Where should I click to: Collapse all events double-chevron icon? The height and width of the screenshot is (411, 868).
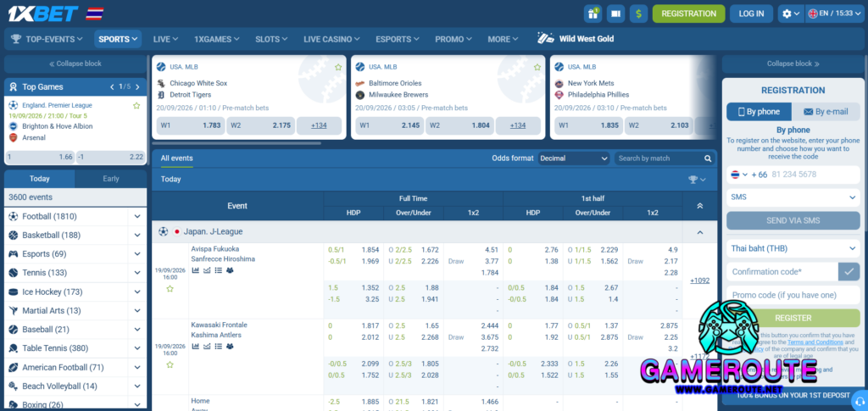pyautogui.click(x=699, y=206)
